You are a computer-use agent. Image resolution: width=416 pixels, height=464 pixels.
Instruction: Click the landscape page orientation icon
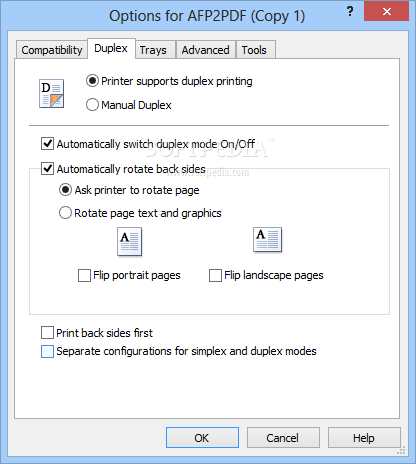pos(267,240)
